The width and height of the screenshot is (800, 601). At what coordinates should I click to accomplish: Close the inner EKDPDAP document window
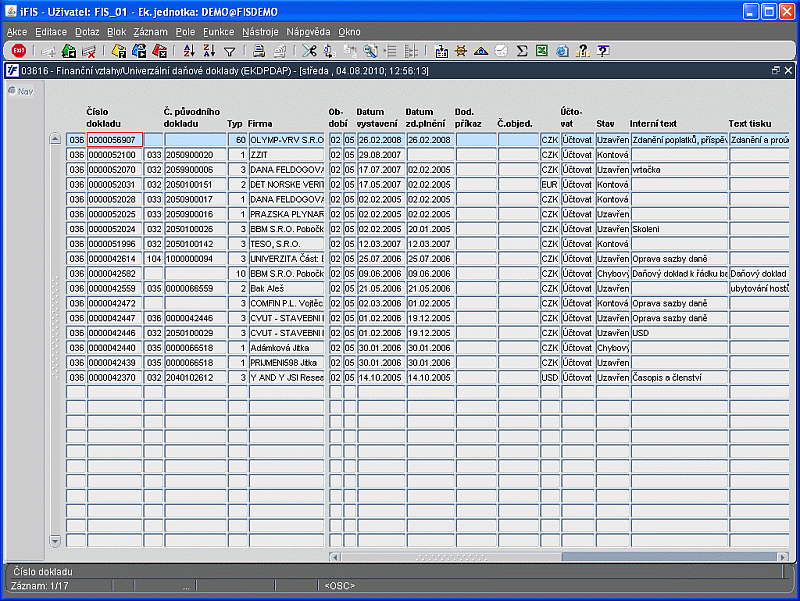[x=788, y=70]
